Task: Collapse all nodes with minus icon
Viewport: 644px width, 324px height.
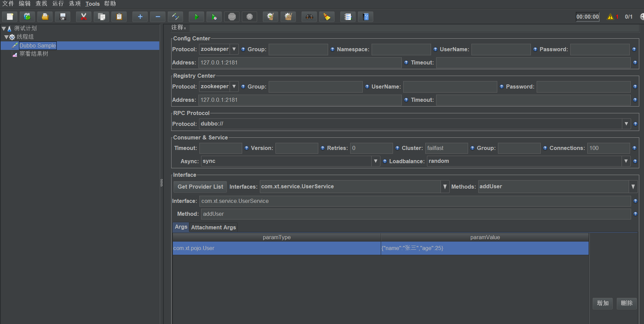Action: [x=158, y=17]
